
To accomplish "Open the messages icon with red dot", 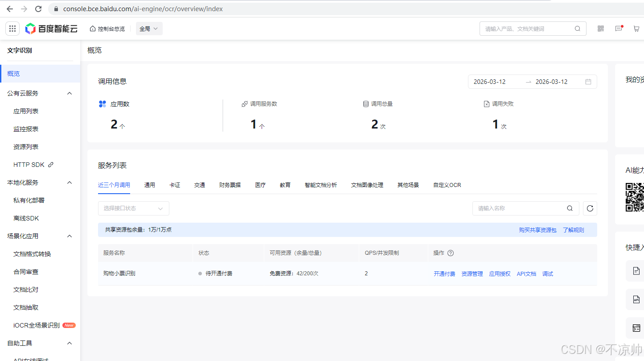I will pyautogui.click(x=619, y=29).
